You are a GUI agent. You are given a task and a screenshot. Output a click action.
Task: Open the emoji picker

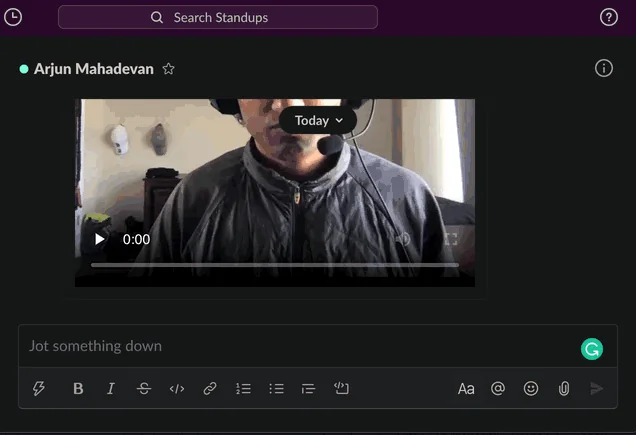(x=531, y=388)
